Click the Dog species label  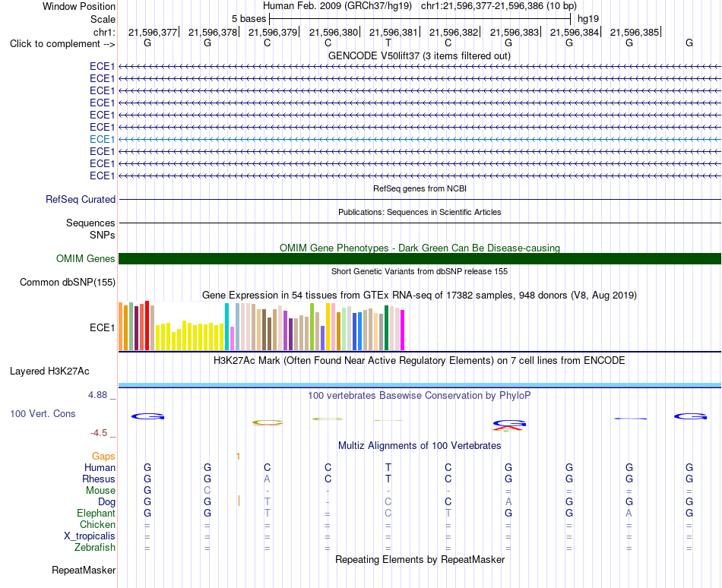(106, 502)
